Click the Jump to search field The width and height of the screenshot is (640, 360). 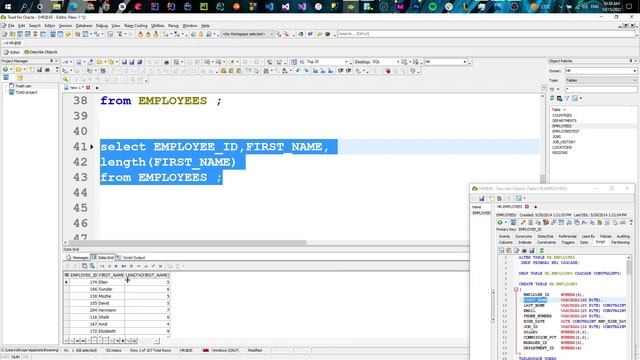pos(486,34)
